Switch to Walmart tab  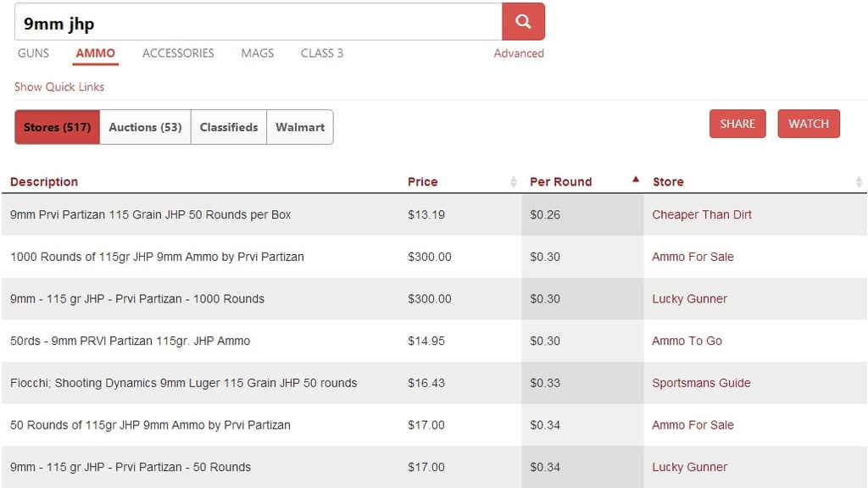pyautogui.click(x=300, y=127)
